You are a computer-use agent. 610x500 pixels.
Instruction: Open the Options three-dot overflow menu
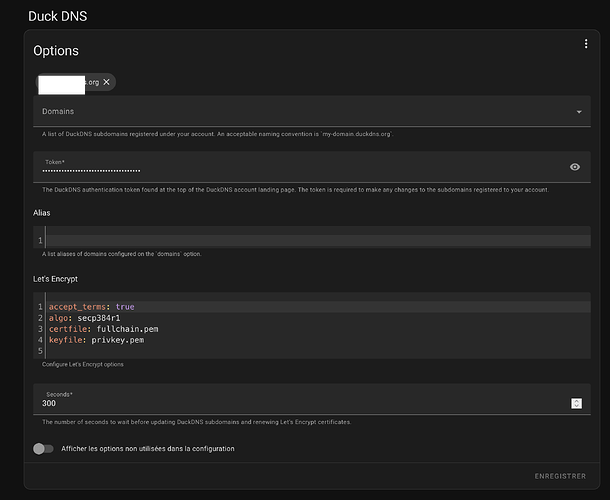point(586,44)
